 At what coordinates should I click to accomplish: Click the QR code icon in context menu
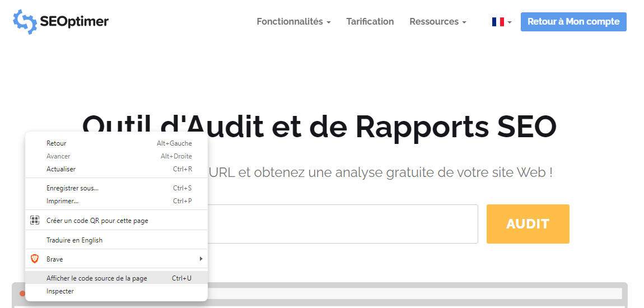tap(35, 221)
